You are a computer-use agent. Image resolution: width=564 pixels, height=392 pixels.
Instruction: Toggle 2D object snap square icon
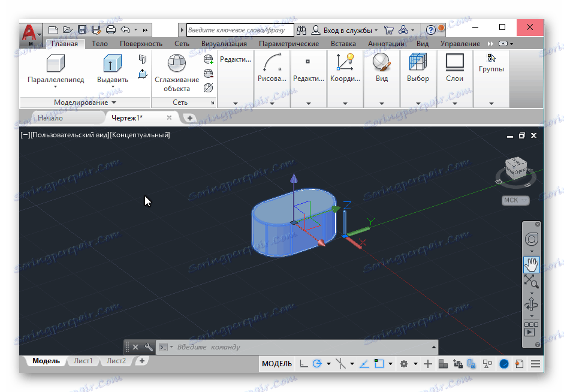(x=379, y=364)
